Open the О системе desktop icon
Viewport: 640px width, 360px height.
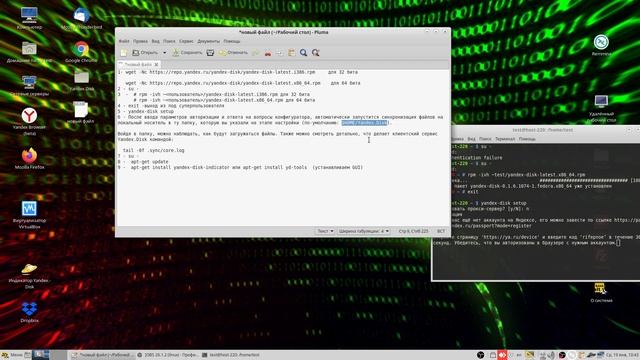[601, 292]
